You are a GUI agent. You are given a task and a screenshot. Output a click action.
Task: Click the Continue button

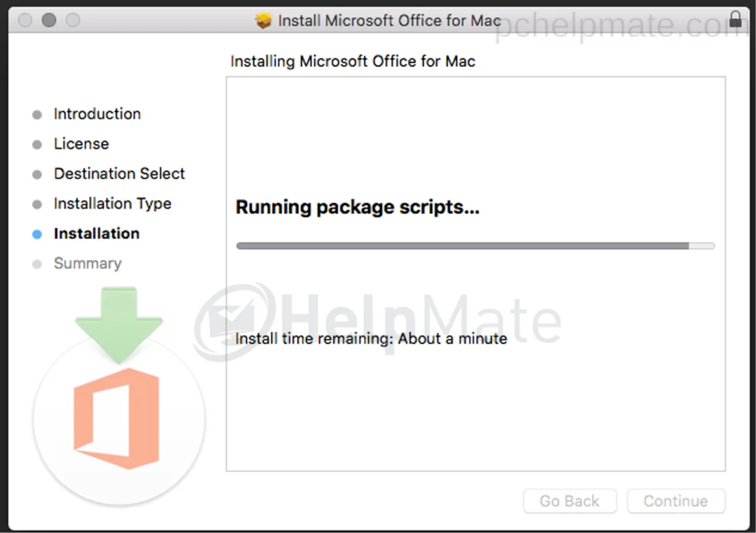[676, 501]
